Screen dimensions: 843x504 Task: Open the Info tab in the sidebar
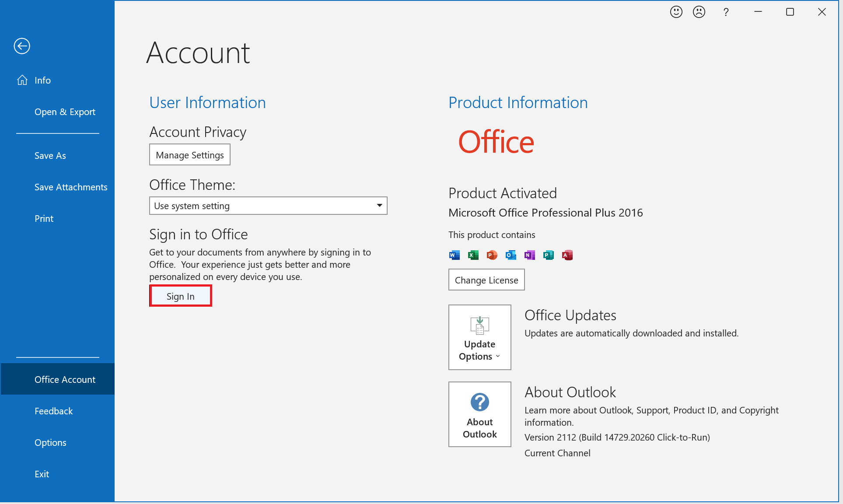coord(42,80)
